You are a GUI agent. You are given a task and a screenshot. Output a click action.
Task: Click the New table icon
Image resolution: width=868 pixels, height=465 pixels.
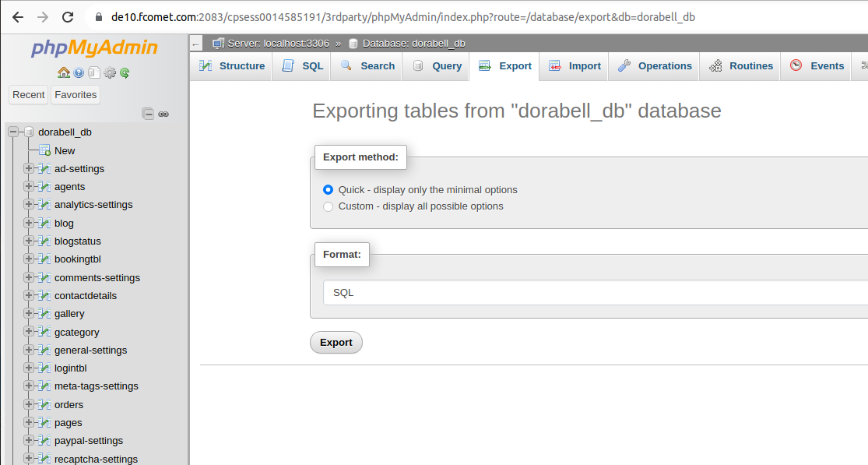(x=45, y=150)
